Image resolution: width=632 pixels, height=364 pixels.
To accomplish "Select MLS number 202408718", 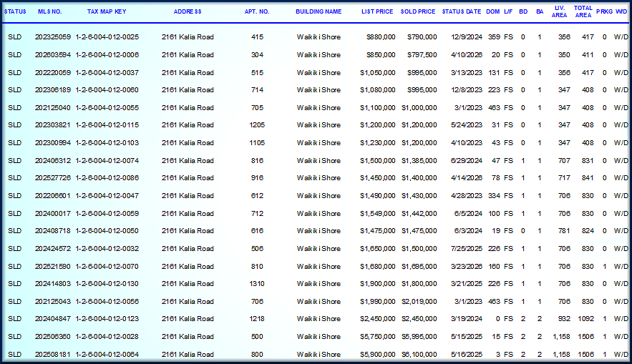I will (53, 231).
